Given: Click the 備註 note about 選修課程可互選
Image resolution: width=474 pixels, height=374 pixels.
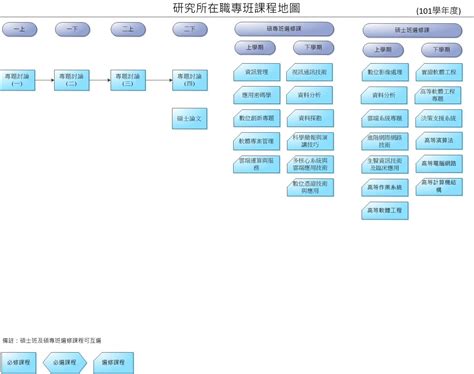Looking at the screenshot, I should 52,340.
